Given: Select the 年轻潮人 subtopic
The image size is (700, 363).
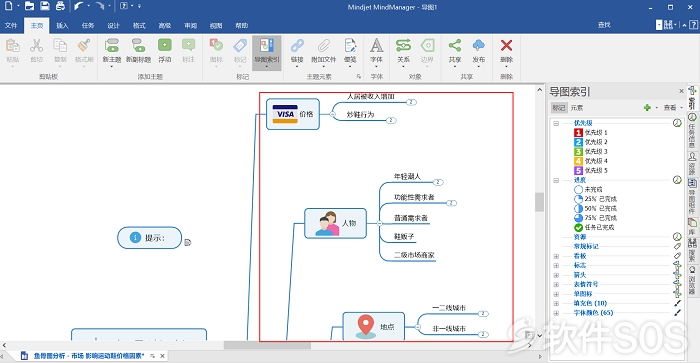Looking at the screenshot, I should coord(407,176).
